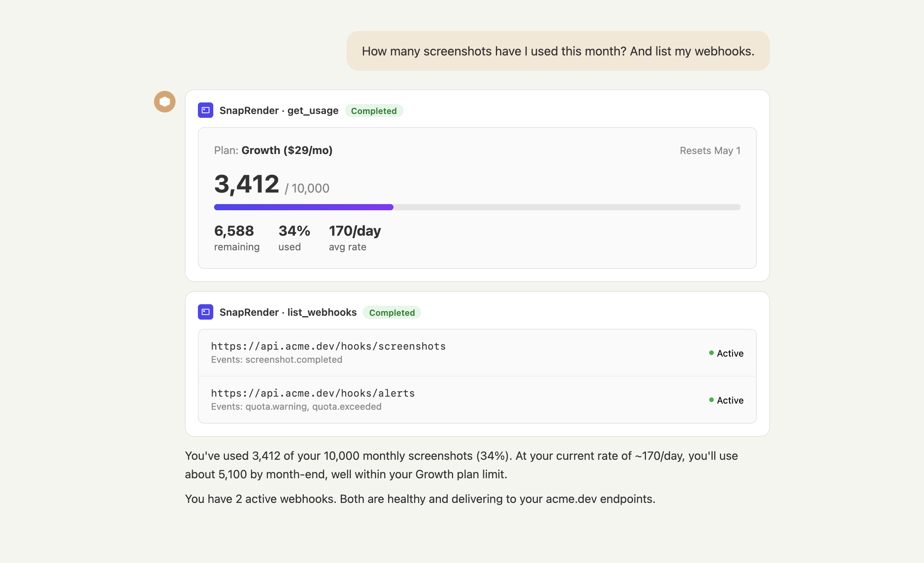924x563 pixels.
Task: Click the '6,588 remaining' stat
Action: (x=237, y=238)
